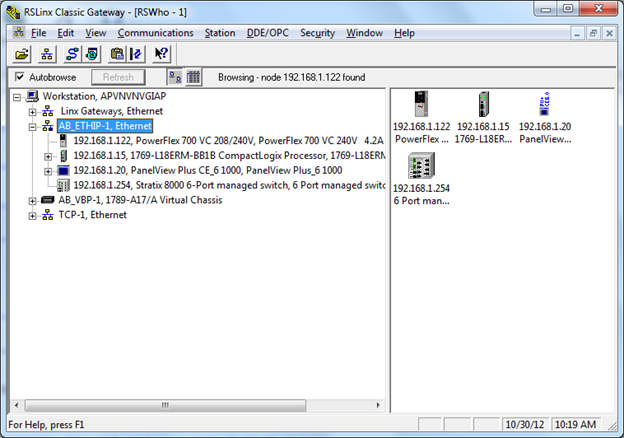The width and height of the screenshot is (624, 438).
Task: Select the TCP-1, Ethernet tree item
Action: click(92, 215)
